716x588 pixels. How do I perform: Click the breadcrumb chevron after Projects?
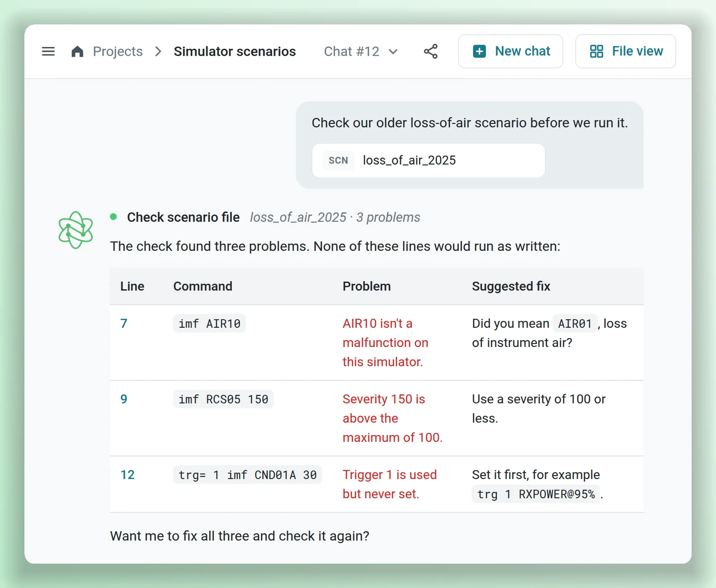[158, 51]
